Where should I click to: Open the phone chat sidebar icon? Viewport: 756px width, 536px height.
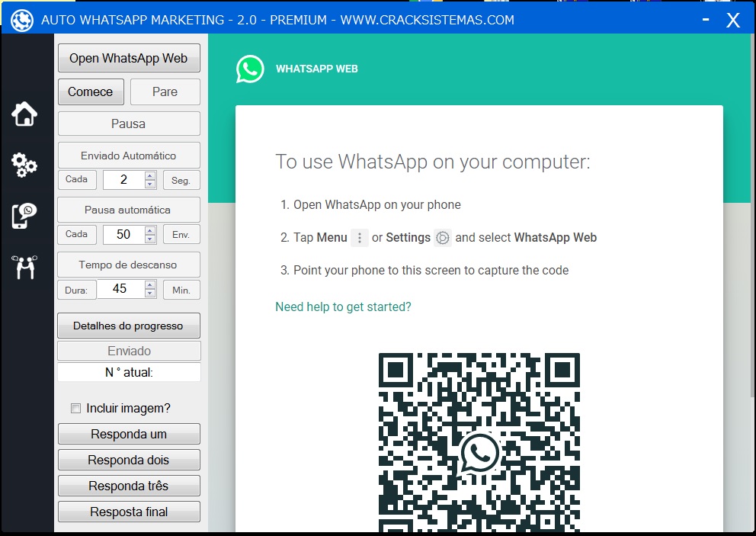pos(24,216)
